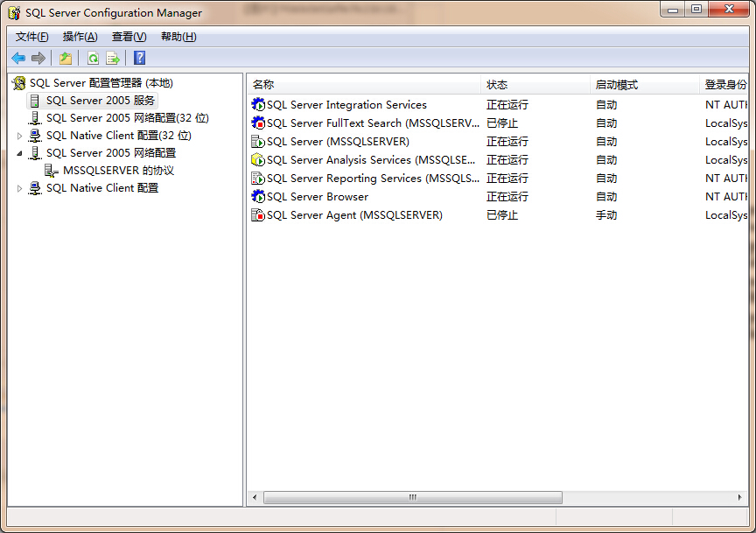The width and height of the screenshot is (756, 533).
Task: Click the scroll left arrow button
Action: (x=255, y=497)
